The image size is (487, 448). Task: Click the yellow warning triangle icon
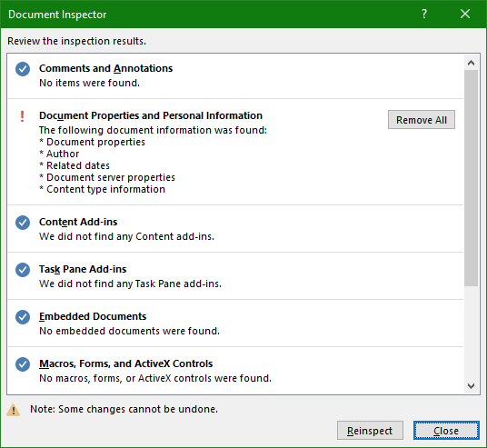(13, 410)
